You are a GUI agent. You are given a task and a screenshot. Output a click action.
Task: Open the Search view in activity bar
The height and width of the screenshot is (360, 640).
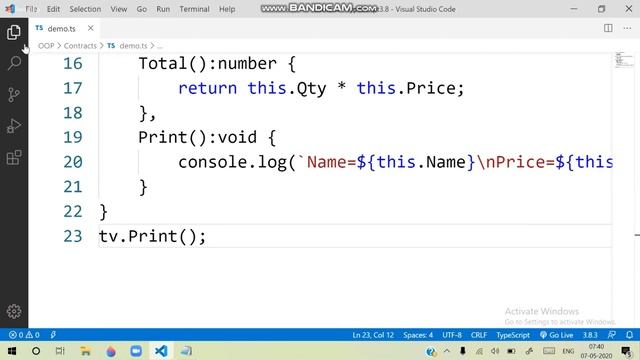14,63
